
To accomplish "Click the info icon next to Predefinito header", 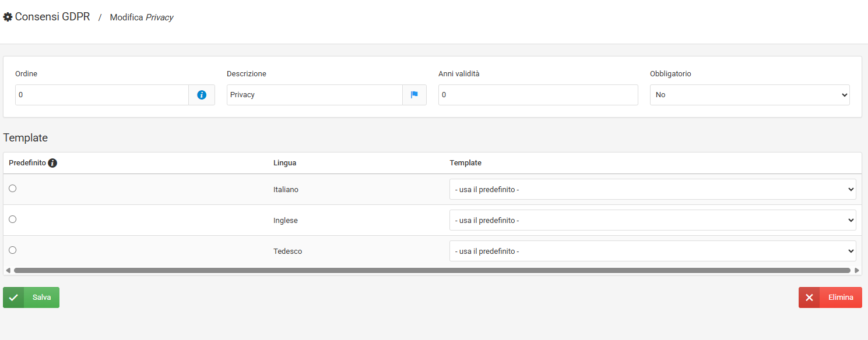I will pyautogui.click(x=52, y=163).
